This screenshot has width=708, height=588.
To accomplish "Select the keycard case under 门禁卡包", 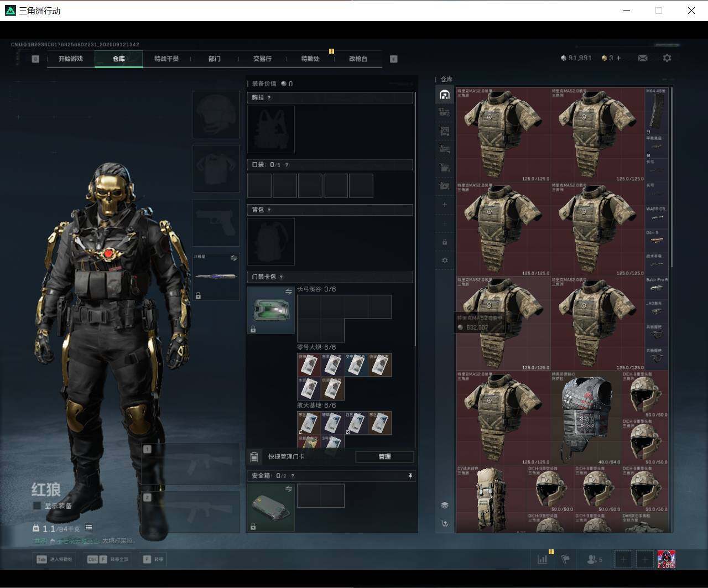I will (x=271, y=310).
